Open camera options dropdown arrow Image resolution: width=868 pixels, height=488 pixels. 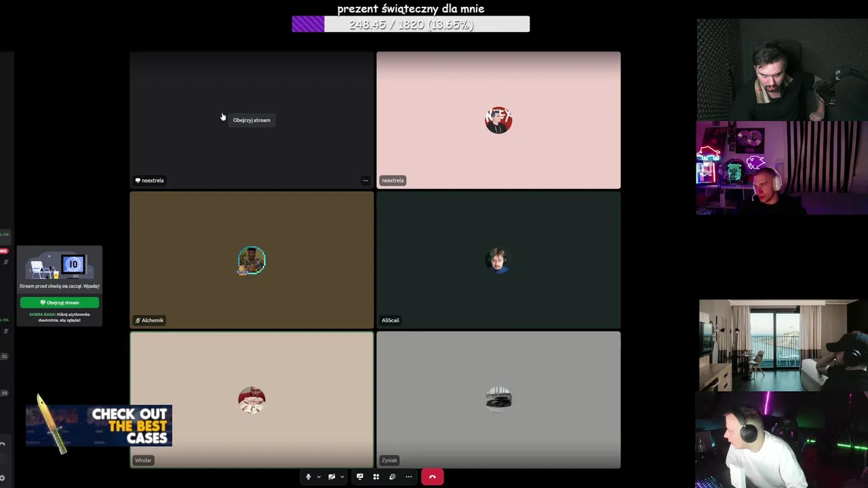(x=342, y=477)
